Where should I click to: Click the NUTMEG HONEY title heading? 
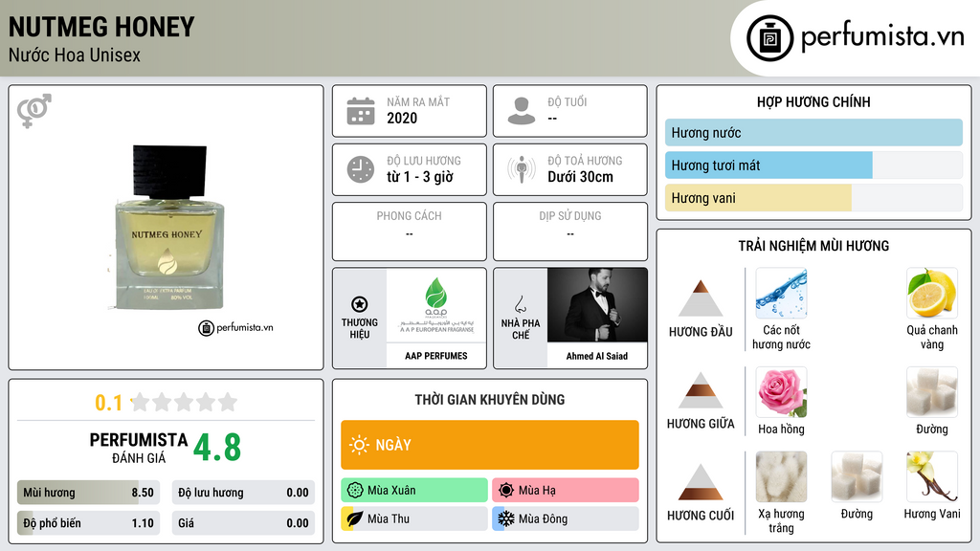click(x=101, y=27)
